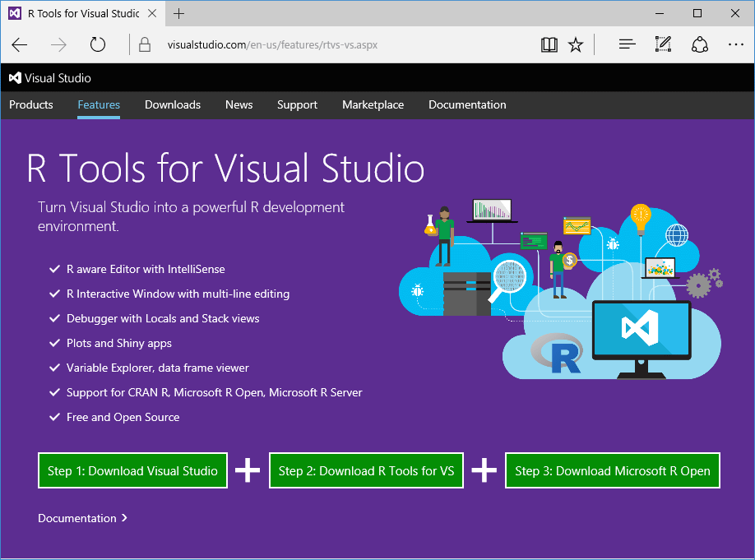The height and width of the screenshot is (560, 755).
Task: Open the Share icon in the toolbar
Action: click(699, 44)
